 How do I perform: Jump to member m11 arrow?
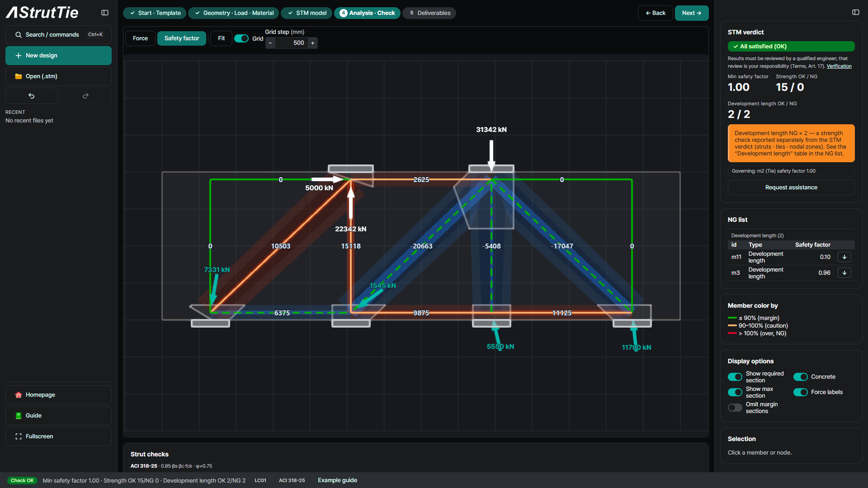coord(844,257)
